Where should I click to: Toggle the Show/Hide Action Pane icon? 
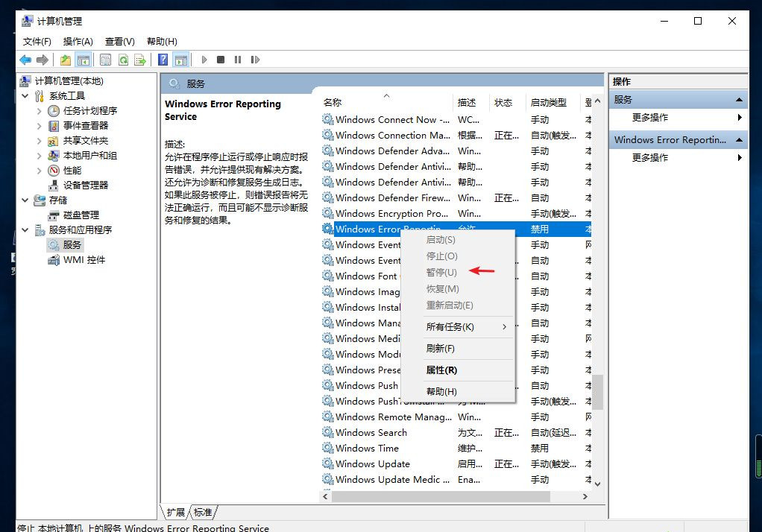point(181,60)
